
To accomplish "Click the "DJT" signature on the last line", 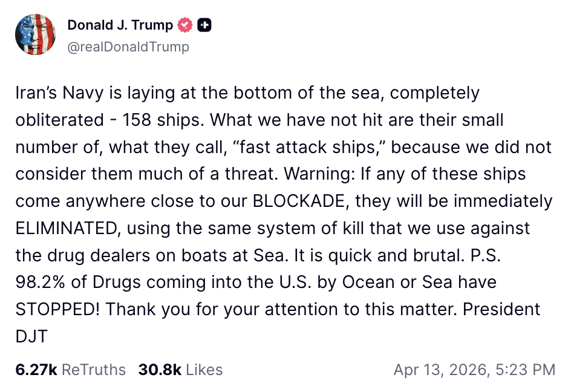I will (x=31, y=336).
